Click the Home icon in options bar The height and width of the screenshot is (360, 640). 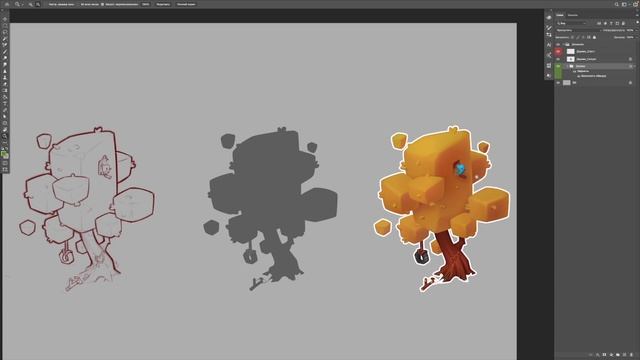[x=7, y=4]
